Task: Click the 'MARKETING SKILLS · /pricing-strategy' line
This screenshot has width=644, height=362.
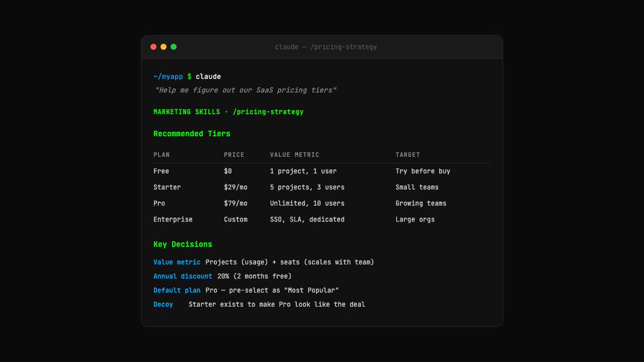Action: click(229, 112)
